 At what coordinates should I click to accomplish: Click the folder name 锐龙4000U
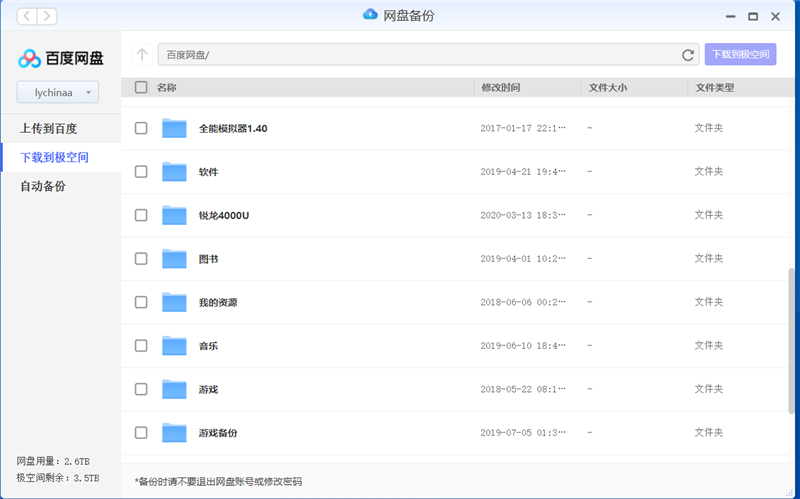223,215
